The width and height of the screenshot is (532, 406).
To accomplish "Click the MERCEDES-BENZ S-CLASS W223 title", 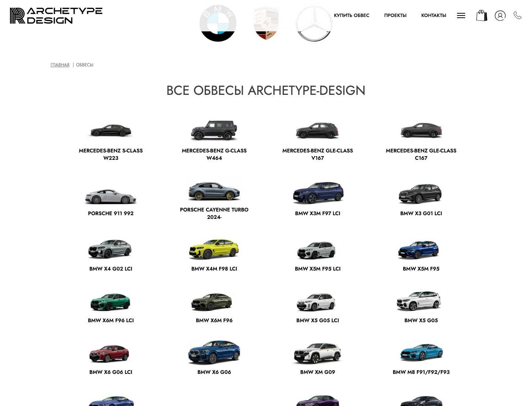I will [x=111, y=154].
